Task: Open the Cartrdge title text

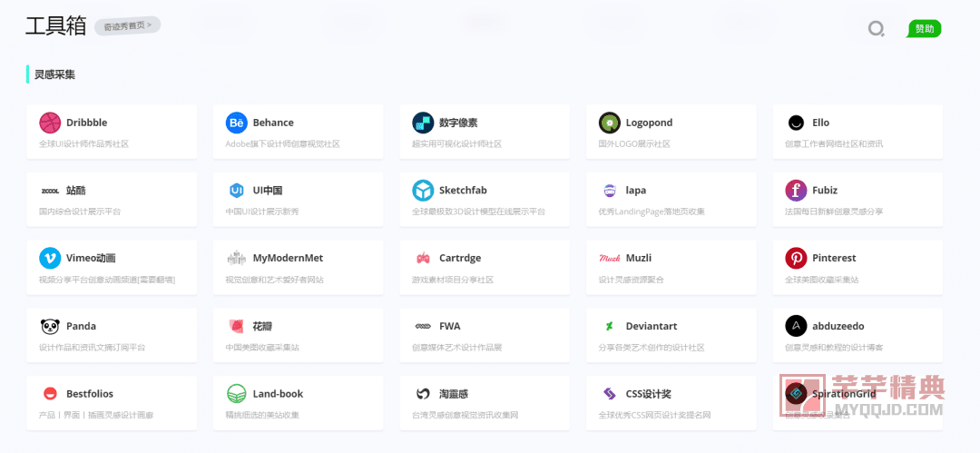Action: [460, 258]
